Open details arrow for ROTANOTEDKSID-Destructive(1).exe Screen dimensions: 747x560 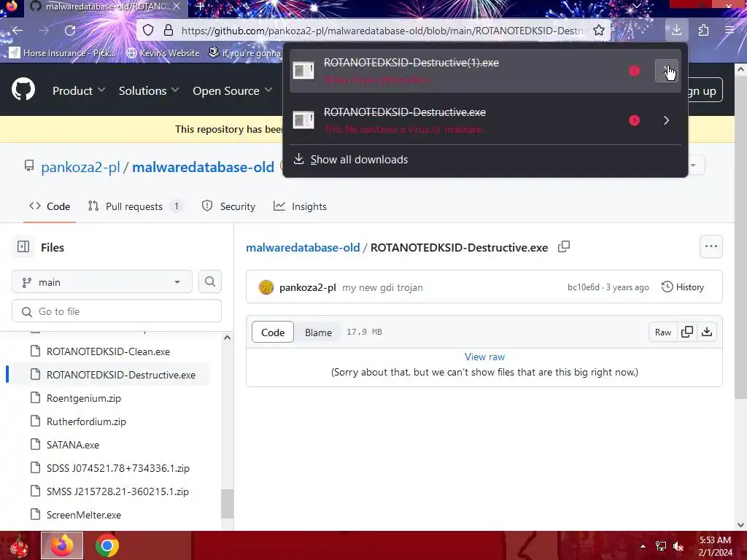click(667, 71)
